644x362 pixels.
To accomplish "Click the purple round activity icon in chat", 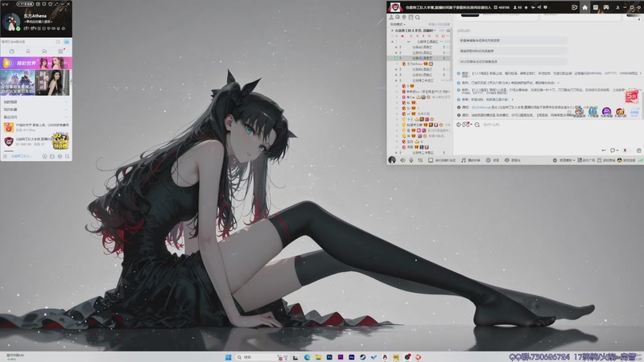I will pyautogui.click(x=607, y=112).
